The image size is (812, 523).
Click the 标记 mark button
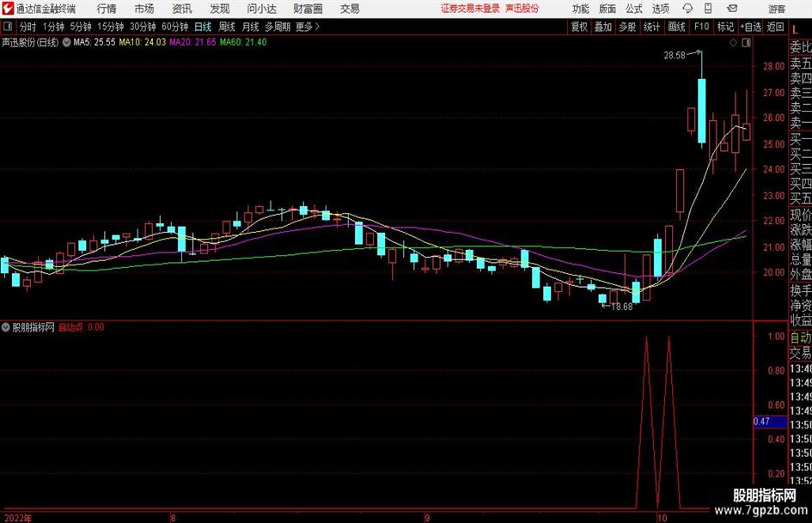pyautogui.click(x=725, y=27)
